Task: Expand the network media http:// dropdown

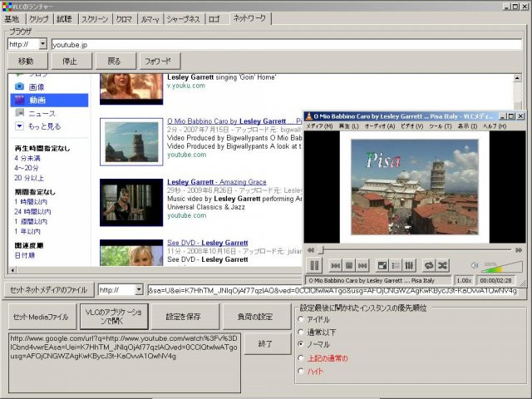Action: (139, 290)
